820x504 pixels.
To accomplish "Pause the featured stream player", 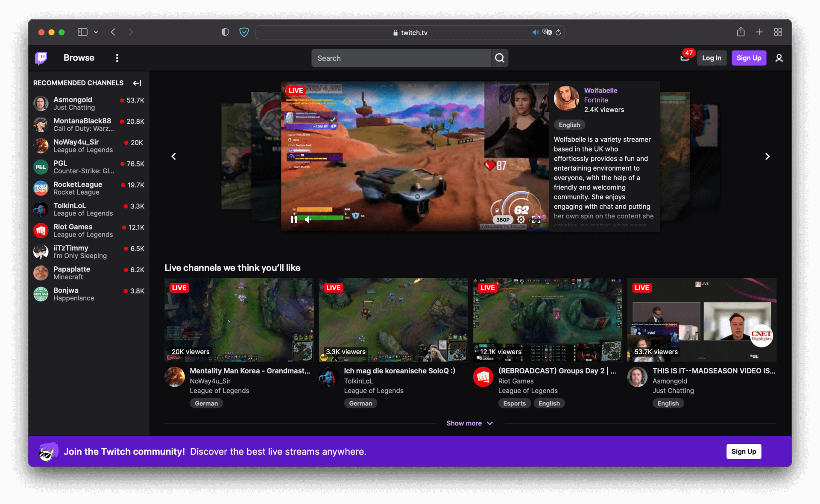I will (294, 219).
